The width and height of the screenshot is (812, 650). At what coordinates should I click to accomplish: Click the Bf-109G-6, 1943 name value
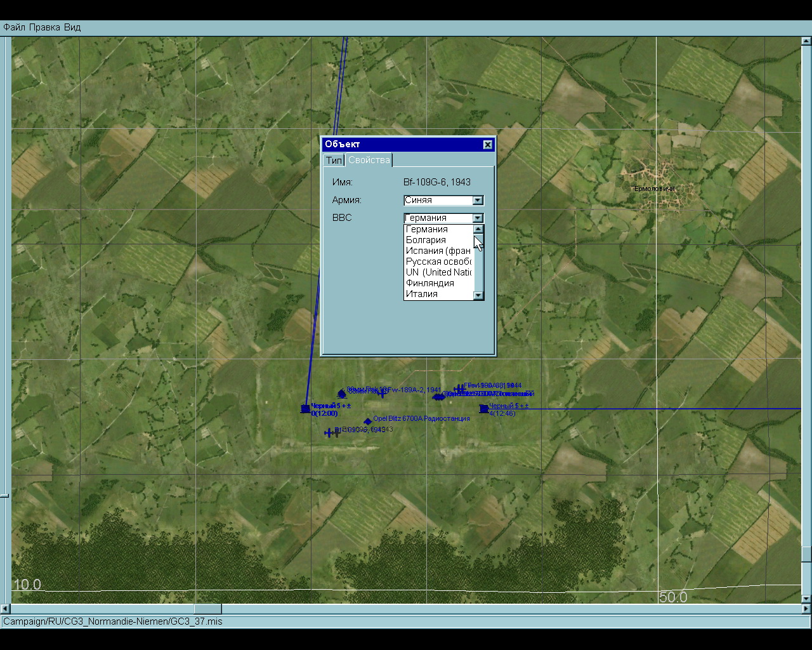point(437,182)
